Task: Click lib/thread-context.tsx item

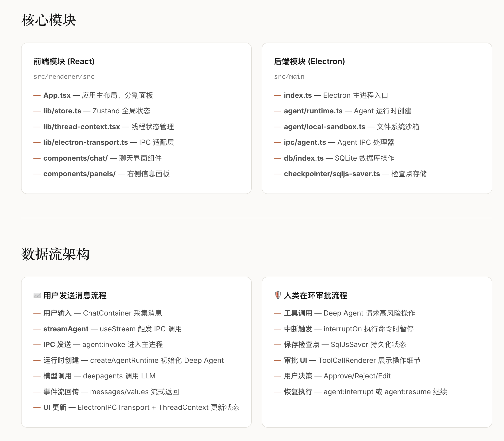Action: (82, 127)
